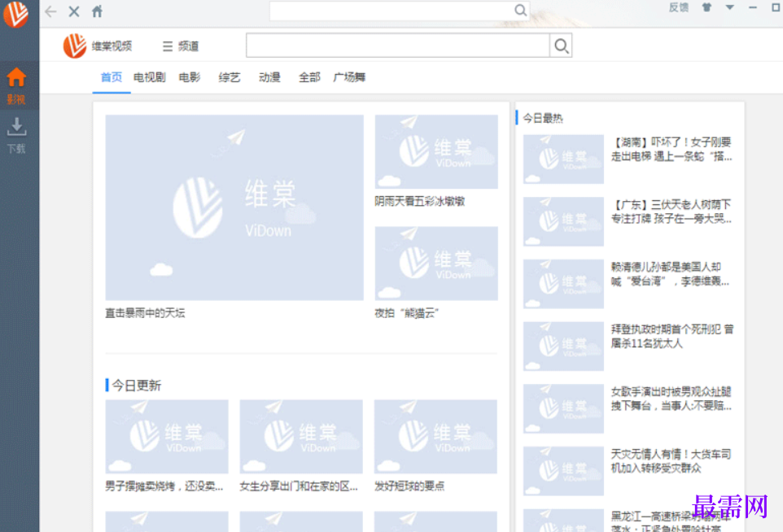Image resolution: width=783 pixels, height=532 pixels.
Task: Click the 女生分享出门和在家的区 title
Action: [299, 486]
